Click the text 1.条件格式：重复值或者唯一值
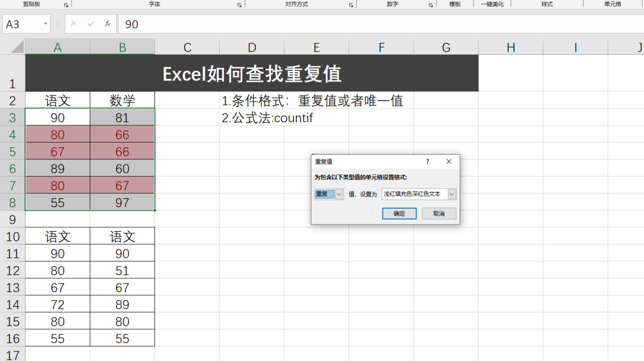The width and height of the screenshot is (644, 361). click(312, 101)
